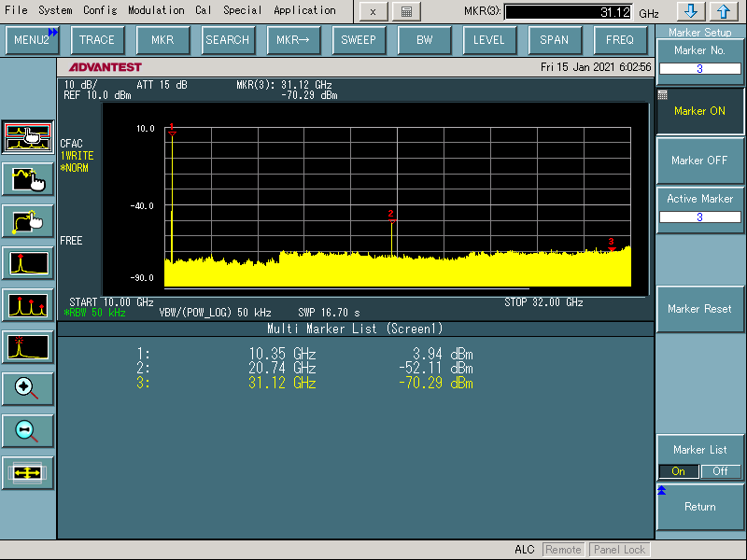The width and height of the screenshot is (747, 560).
Task: Expand the MENU2 softkey menu
Action: pos(32,40)
